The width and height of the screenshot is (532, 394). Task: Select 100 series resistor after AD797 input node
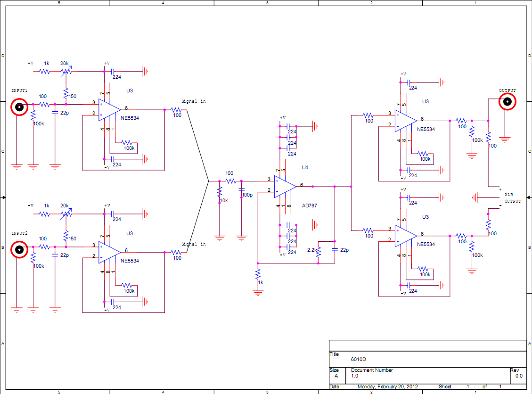(231, 181)
